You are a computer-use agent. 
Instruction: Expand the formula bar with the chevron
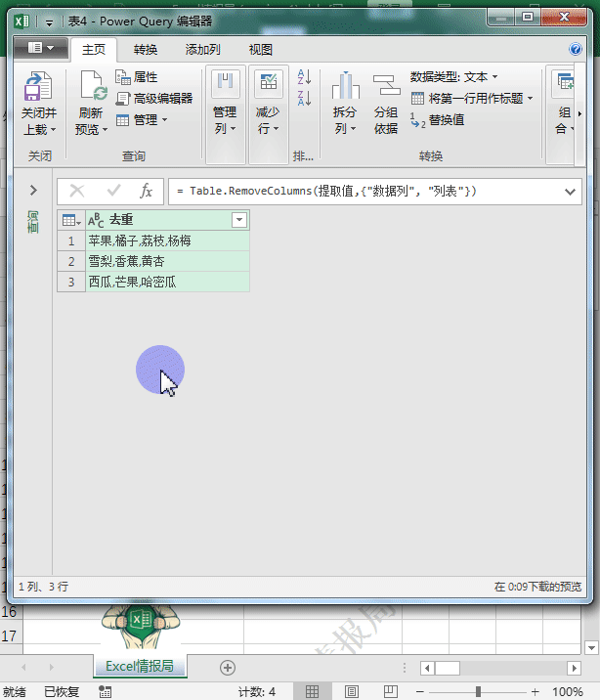click(572, 191)
